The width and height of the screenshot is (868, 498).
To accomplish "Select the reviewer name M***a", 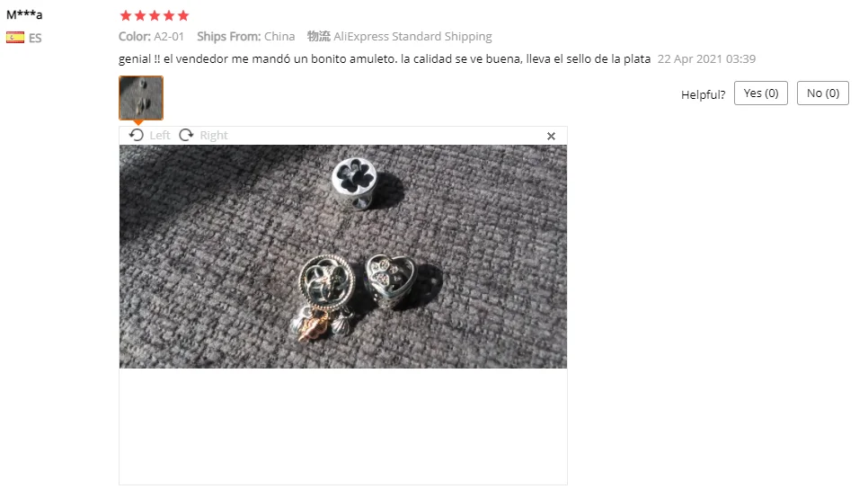I will pos(24,14).
